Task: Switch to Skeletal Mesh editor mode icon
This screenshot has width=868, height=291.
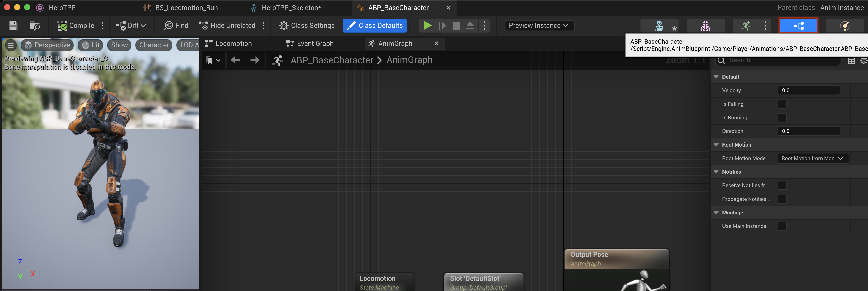Action: click(705, 26)
